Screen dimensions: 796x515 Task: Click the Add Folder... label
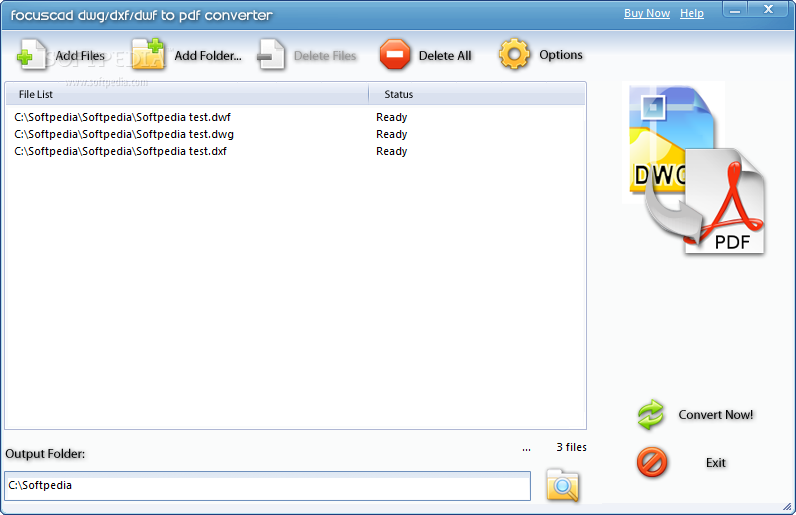tap(208, 55)
